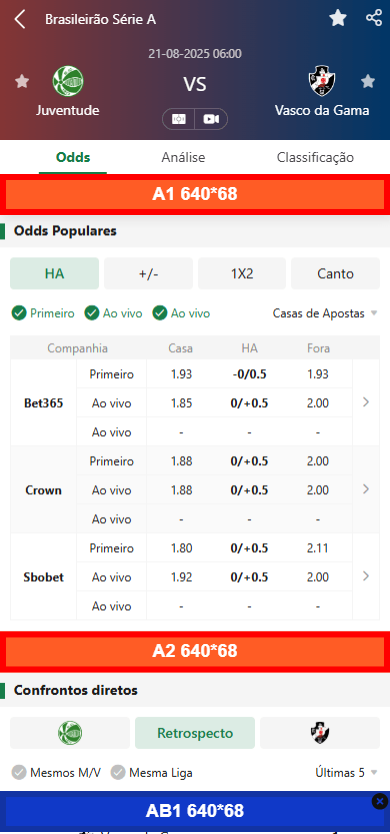Open the Últimas 5 dropdown

coord(346,772)
